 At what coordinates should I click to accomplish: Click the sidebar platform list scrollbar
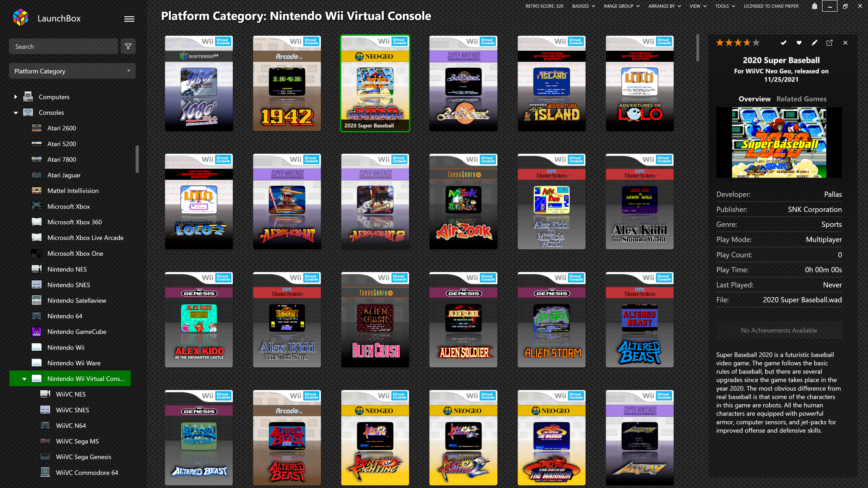click(x=137, y=159)
